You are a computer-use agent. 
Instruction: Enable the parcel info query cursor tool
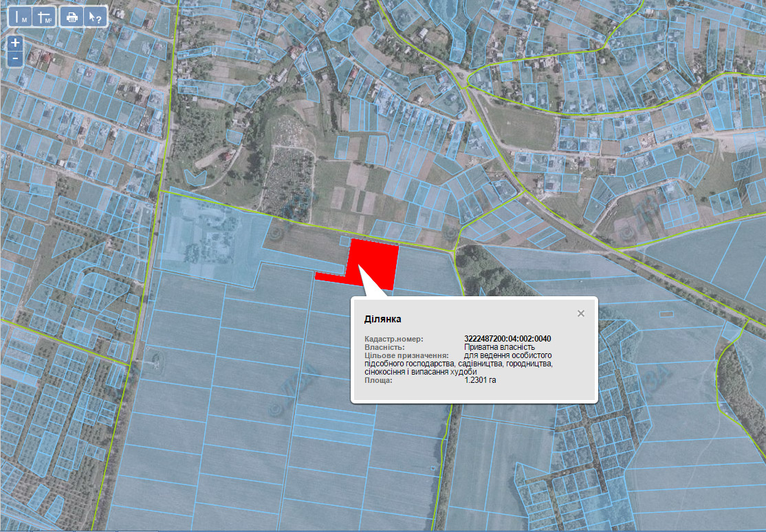[x=96, y=17]
